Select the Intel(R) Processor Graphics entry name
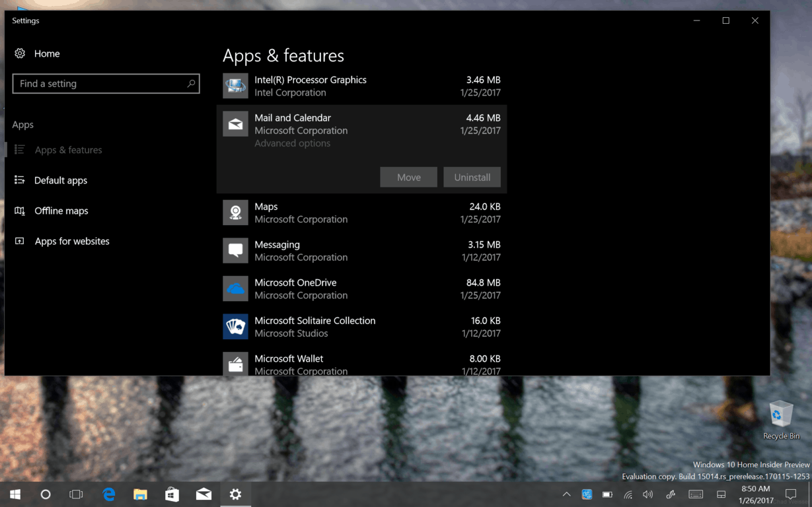812x507 pixels. tap(311, 80)
